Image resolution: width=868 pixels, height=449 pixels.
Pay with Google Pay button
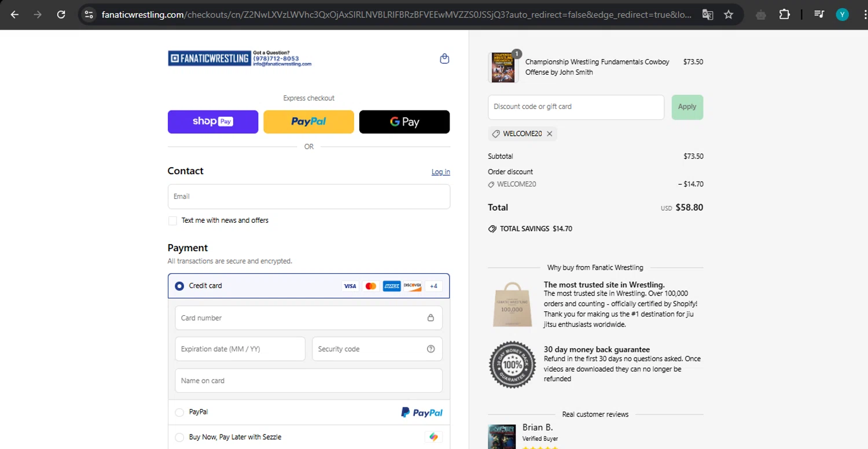[x=404, y=122]
